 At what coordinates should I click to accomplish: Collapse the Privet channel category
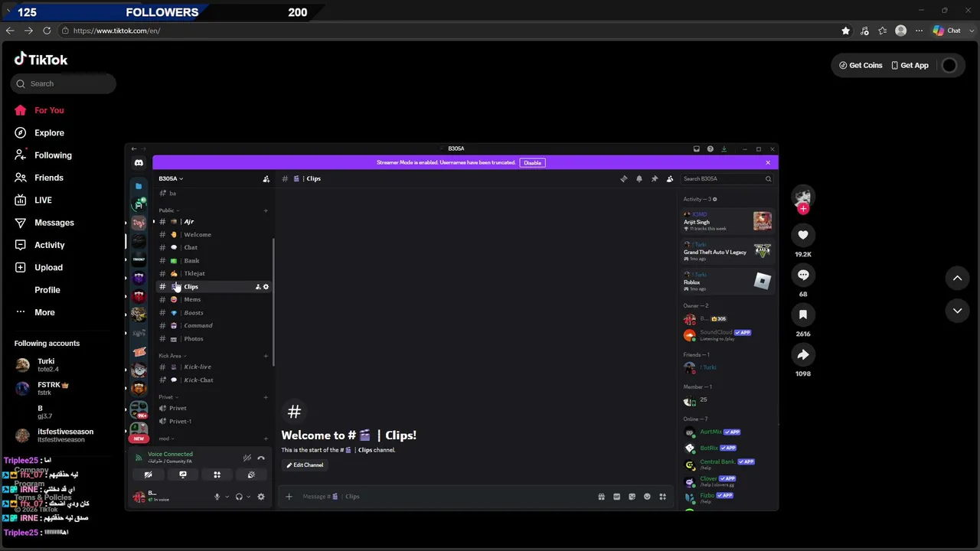coord(168,397)
